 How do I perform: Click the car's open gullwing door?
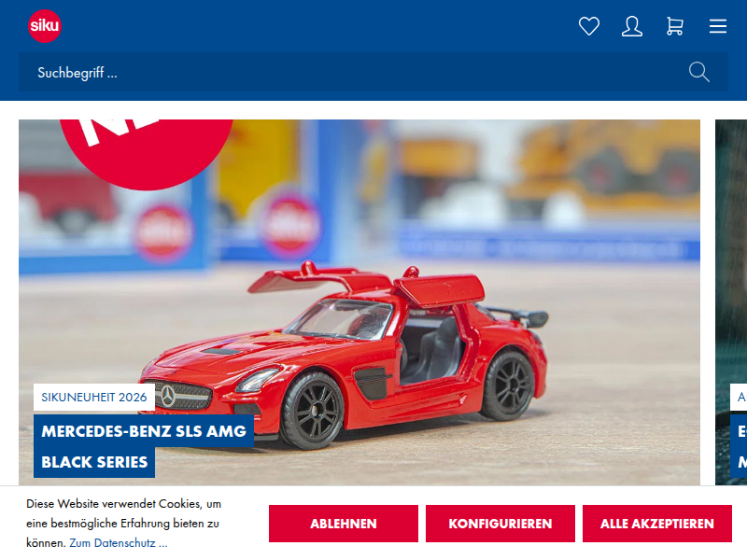point(439,287)
